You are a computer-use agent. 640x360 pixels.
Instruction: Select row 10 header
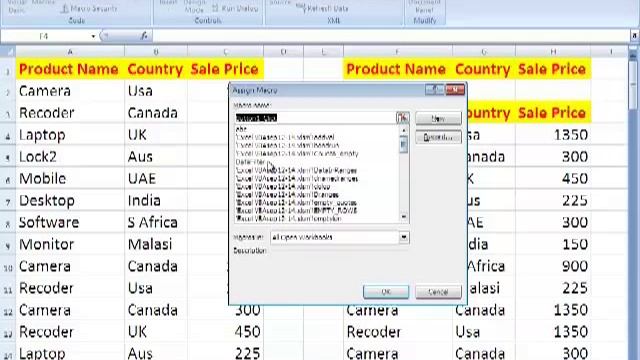8,267
